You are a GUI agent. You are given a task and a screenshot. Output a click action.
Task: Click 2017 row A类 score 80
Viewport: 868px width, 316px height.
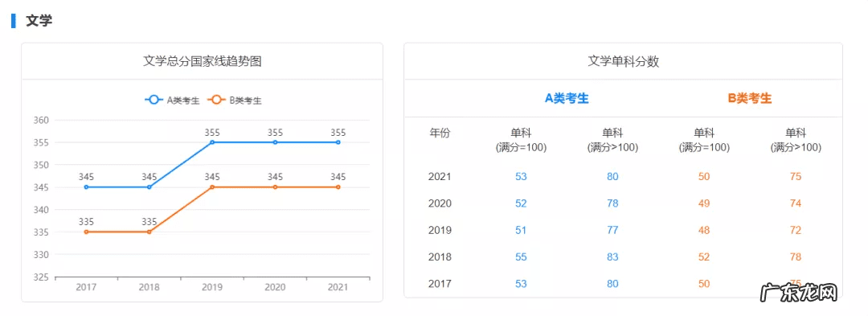coord(612,284)
